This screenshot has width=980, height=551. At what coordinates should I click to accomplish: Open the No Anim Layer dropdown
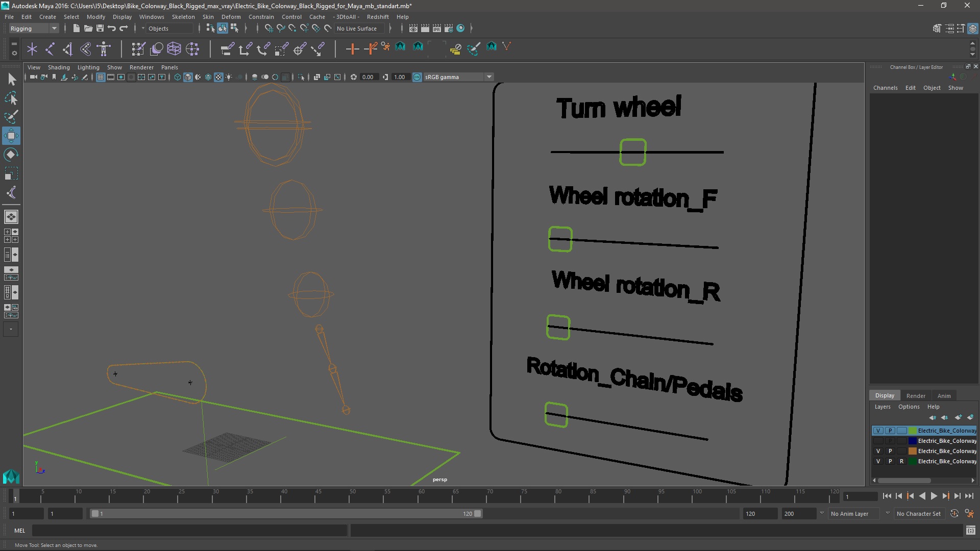coord(854,514)
